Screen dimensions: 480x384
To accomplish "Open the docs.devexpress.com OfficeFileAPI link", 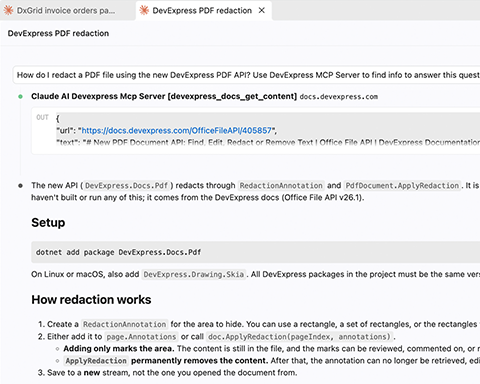I will click(x=177, y=130).
